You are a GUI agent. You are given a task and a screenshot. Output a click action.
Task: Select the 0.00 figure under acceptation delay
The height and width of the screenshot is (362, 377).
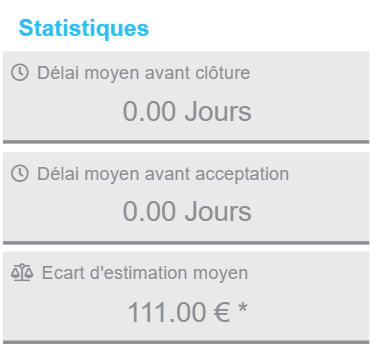pyautogui.click(x=149, y=212)
